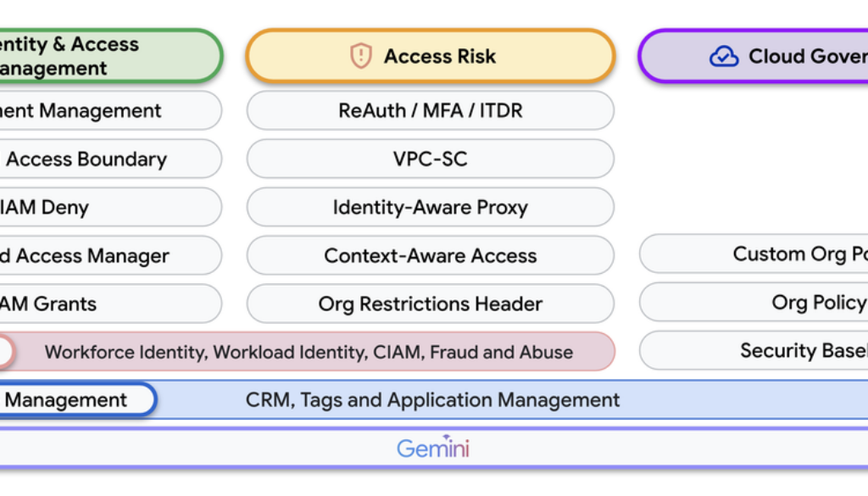This screenshot has height=496, width=868.
Task: Choose Context-Aware Access box
Action: (x=430, y=256)
